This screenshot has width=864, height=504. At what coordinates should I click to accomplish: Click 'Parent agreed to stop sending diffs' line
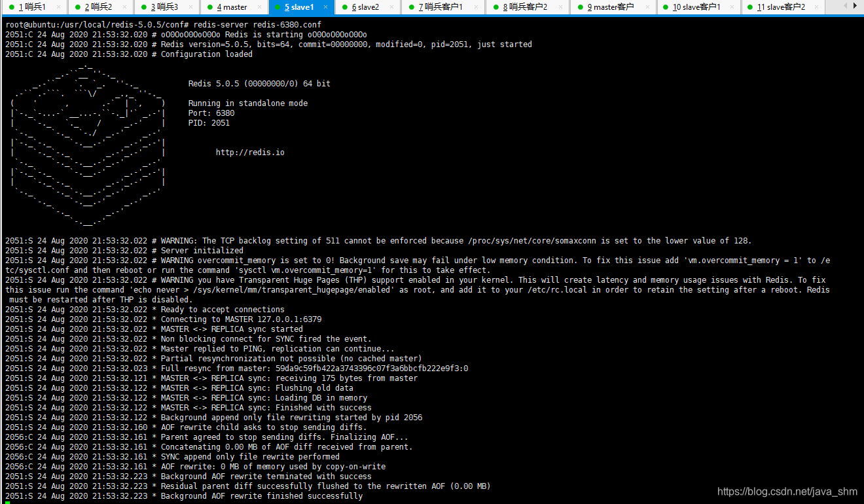coord(207,437)
